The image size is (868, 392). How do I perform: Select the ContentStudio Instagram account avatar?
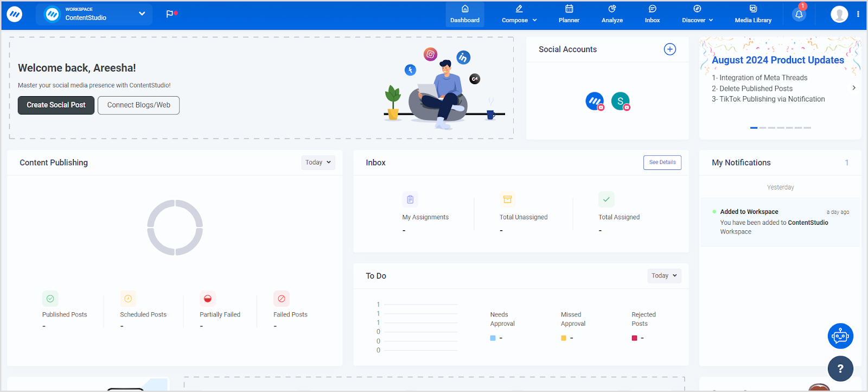[x=595, y=102]
